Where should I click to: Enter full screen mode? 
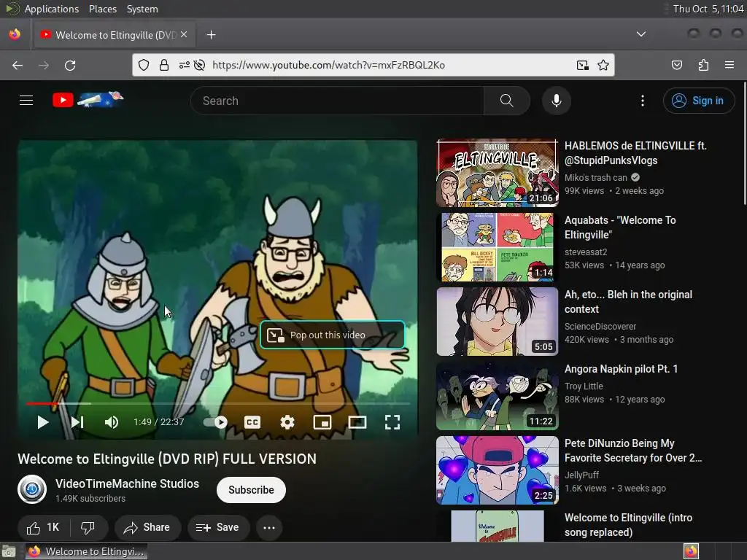click(392, 422)
